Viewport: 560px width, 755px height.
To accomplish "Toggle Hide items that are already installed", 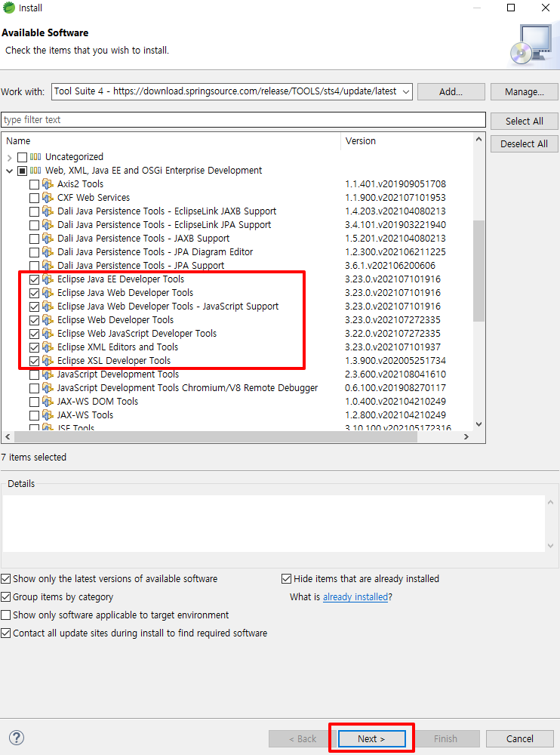I will 287,579.
